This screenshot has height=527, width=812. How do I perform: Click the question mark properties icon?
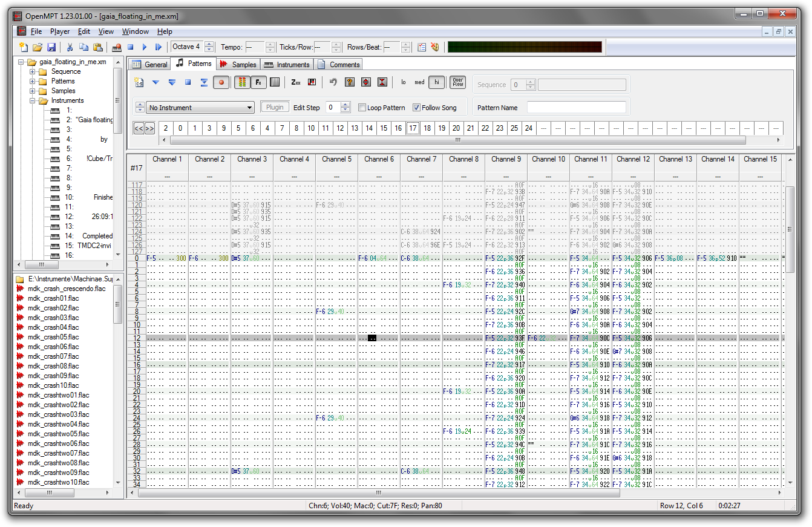(349, 82)
